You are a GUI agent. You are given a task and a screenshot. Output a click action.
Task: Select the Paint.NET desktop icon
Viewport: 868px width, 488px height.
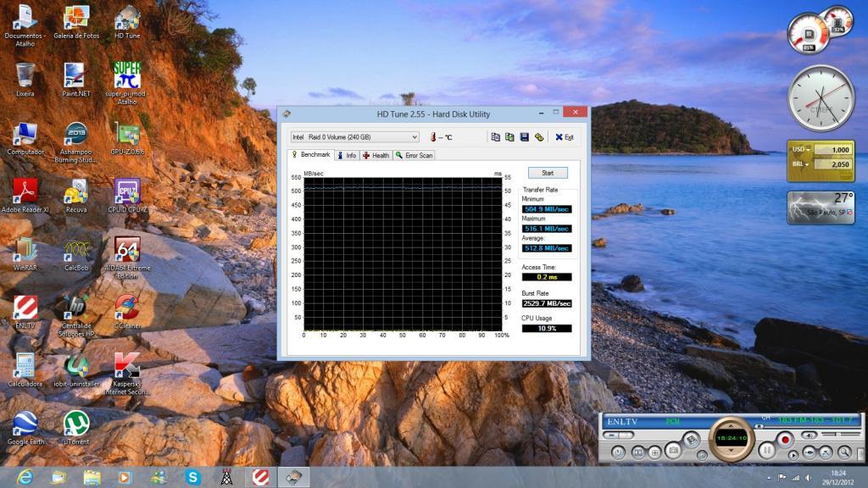[75, 80]
